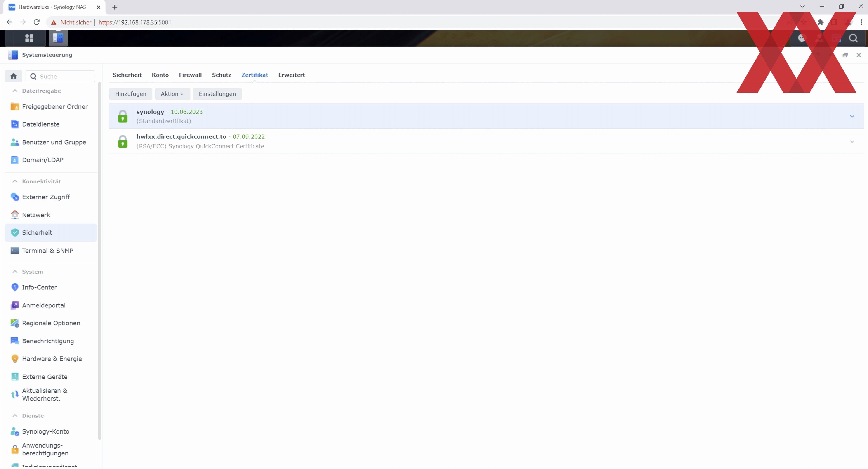Click the browser extensions puzzle icon
868x469 pixels.
(821, 22)
